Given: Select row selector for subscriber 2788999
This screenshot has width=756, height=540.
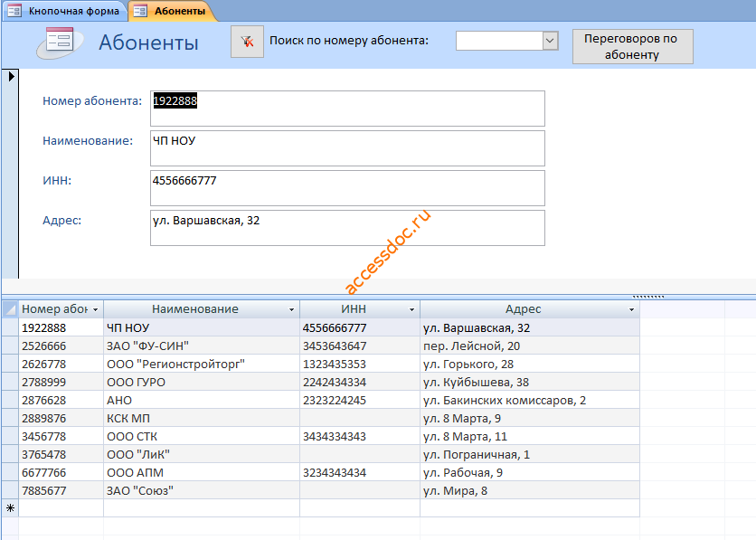Looking at the screenshot, I should click(10, 383).
